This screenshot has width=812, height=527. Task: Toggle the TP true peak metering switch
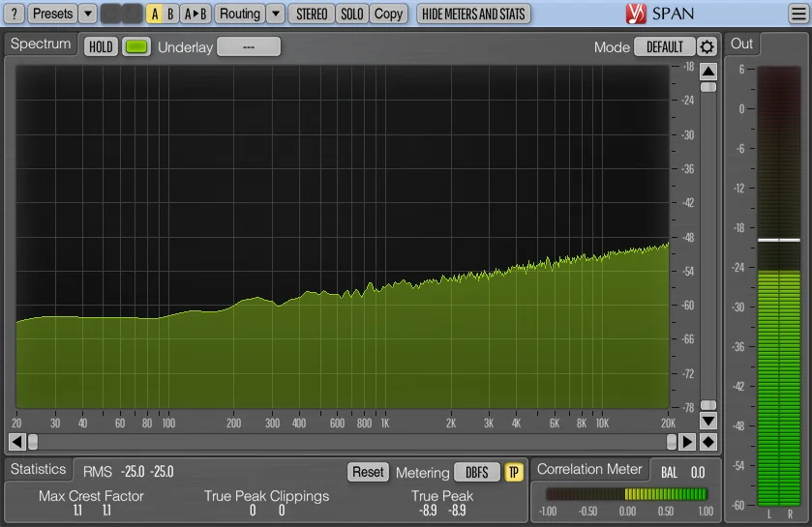click(x=514, y=472)
